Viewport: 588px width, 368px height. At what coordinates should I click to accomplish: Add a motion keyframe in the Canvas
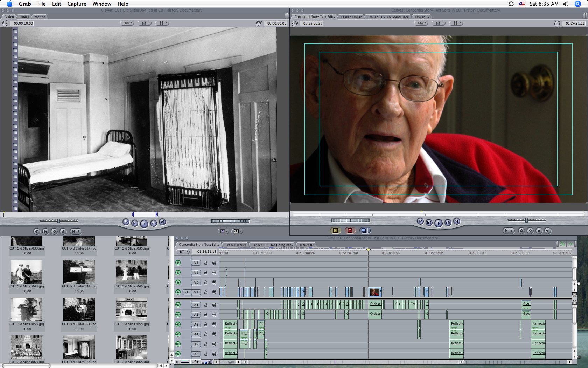(x=530, y=231)
